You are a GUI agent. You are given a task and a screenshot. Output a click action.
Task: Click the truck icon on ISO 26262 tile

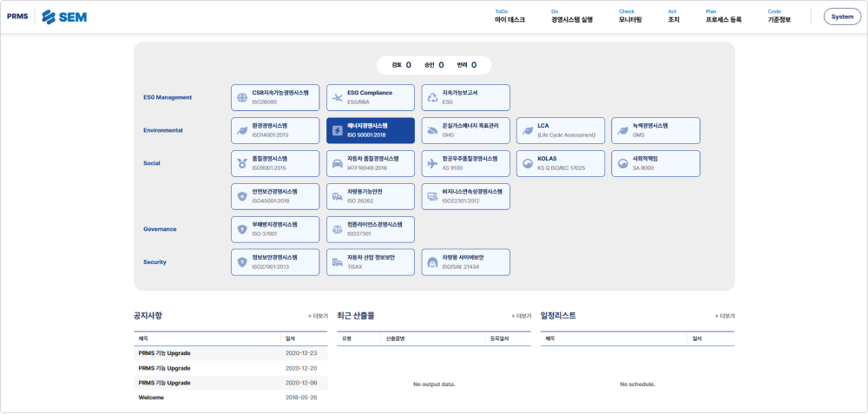coord(337,196)
